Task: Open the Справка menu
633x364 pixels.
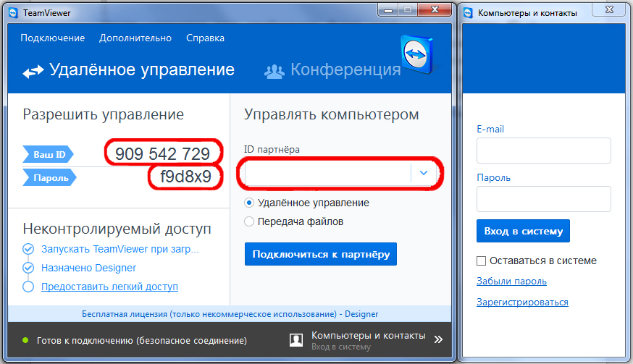Action: (205, 38)
